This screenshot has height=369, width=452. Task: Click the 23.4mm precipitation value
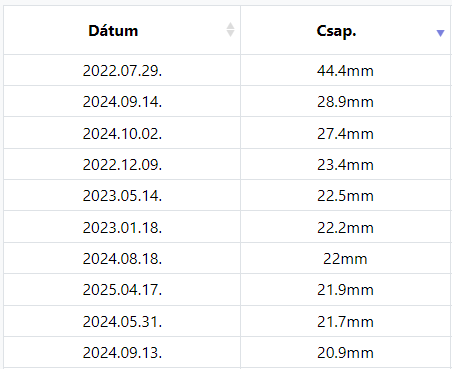[345, 165]
